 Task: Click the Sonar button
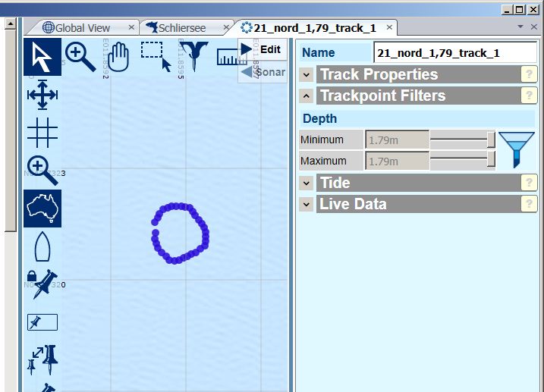[263, 72]
